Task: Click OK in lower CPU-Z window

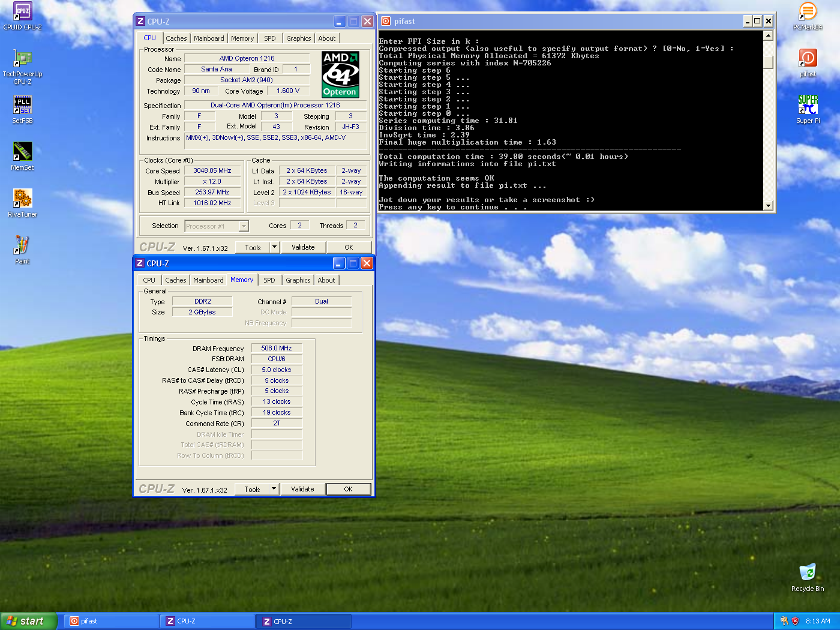Action: coord(348,489)
